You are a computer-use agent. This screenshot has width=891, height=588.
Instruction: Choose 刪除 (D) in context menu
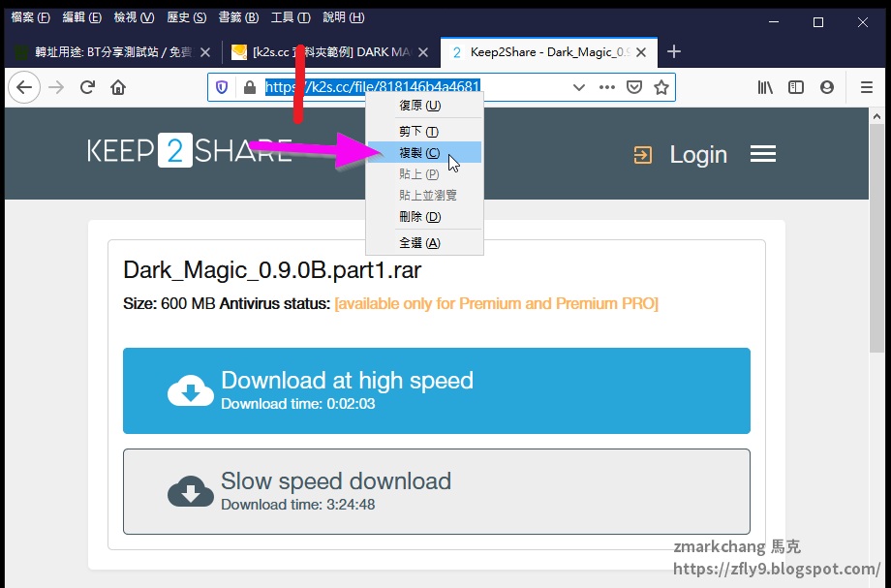coord(424,217)
